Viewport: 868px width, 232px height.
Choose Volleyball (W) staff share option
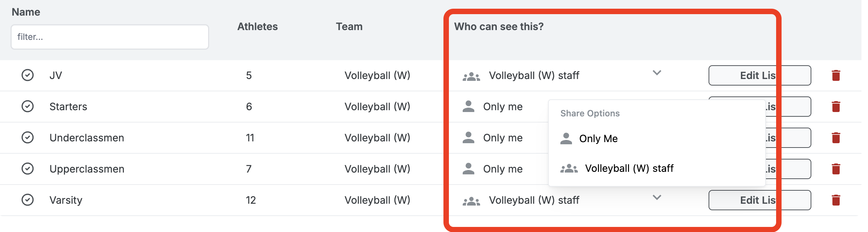(629, 168)
